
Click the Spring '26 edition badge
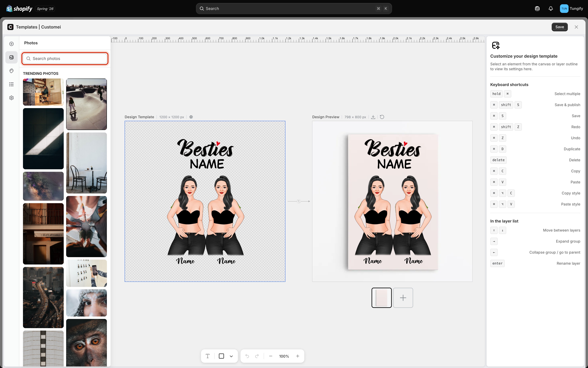coord(45,9)
